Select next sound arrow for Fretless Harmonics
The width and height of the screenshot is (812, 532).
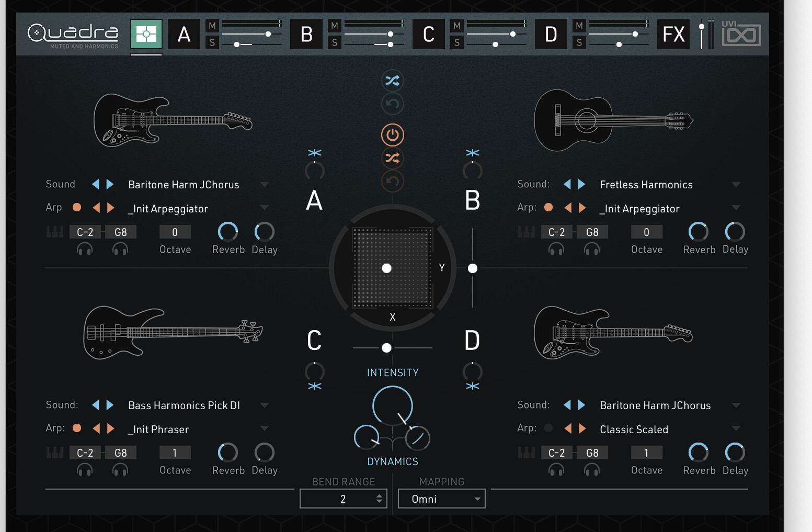coord(581,184)
